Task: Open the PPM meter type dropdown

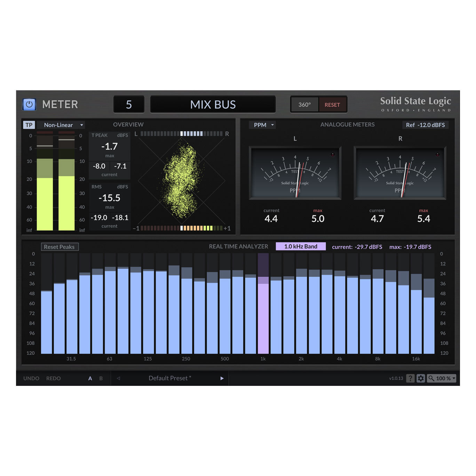Action: (x=262, y=125)
